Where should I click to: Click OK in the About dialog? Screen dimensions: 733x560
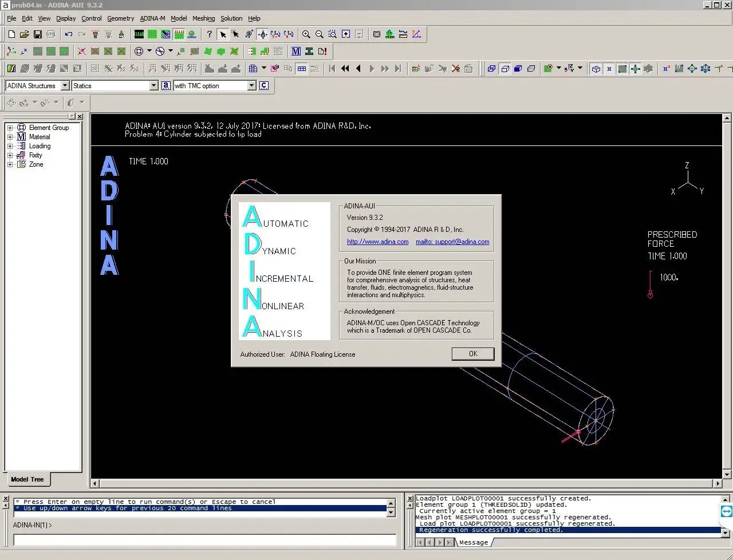pyautogui.click(x=473, y=354)
